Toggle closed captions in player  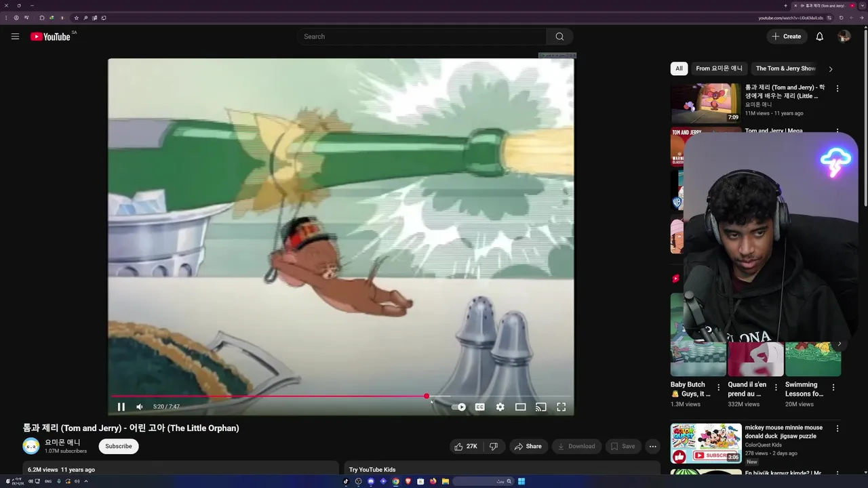pyautogui.click(x=479, y=407)
